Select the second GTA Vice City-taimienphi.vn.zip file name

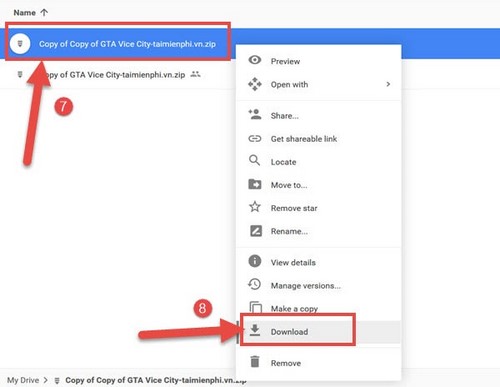point(116,74)
